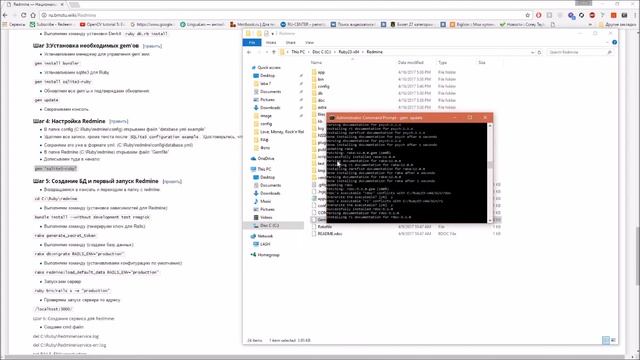Click the Chrome address bar
640x360 pixels.
tap(282, 15)
